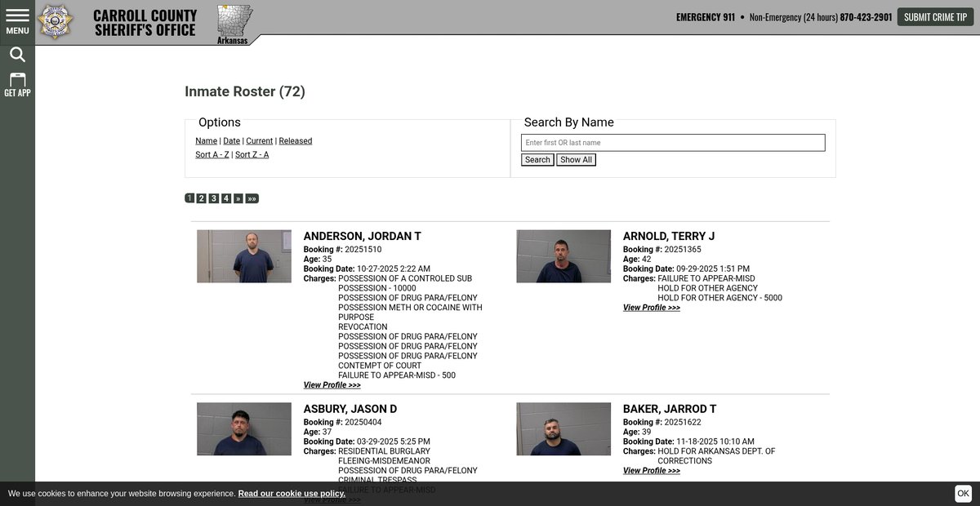View Profile for Jordan Anderson
This screenshot has width=980, height=506.
point(332,385)
